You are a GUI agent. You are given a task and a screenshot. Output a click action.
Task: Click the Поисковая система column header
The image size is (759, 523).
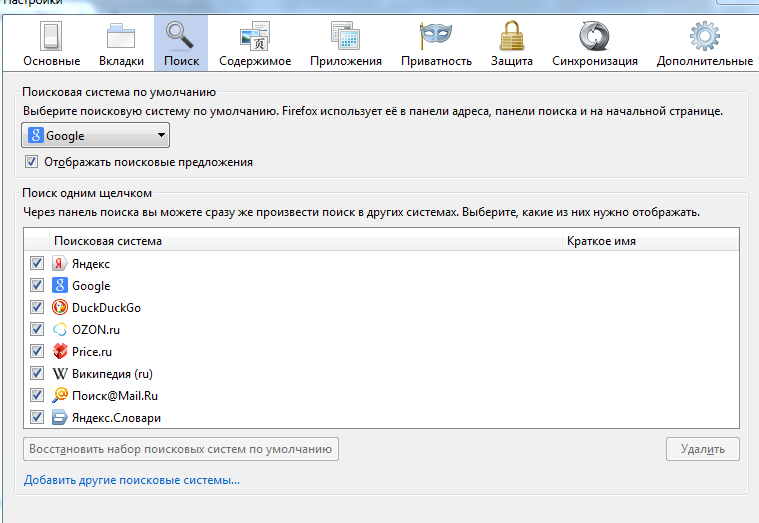300,241
